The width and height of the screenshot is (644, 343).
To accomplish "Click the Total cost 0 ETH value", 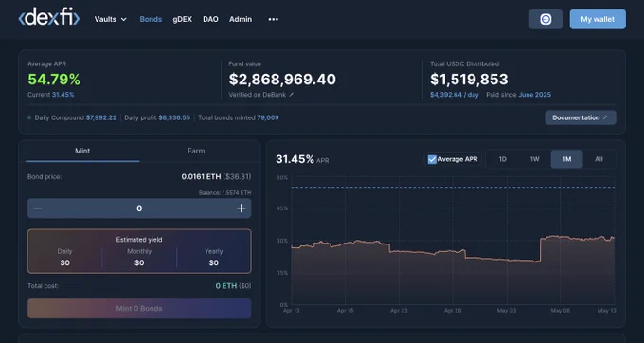I will [226, 285].
